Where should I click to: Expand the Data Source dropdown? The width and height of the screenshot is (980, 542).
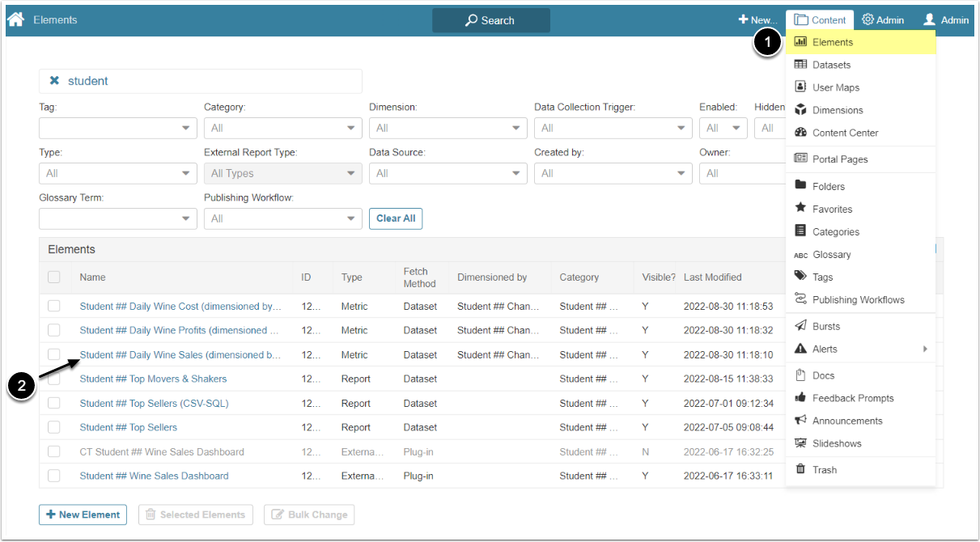(x=448, y=173)
